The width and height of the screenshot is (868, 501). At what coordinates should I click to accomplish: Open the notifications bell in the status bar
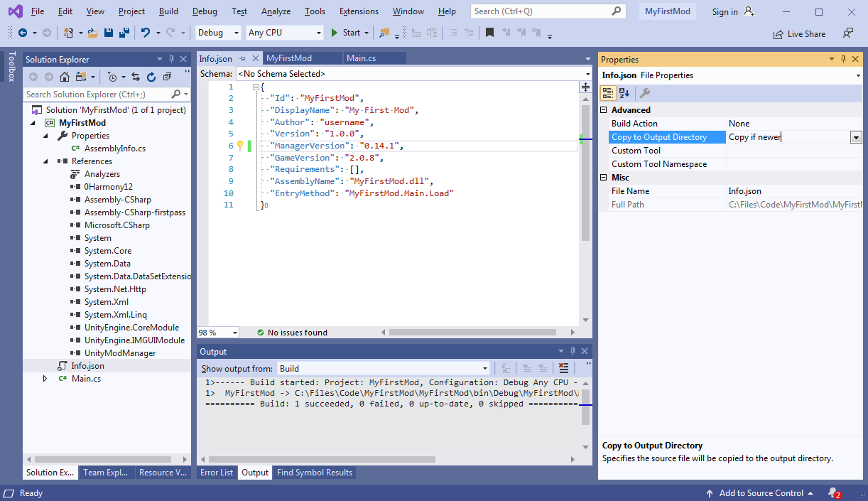[835, 493]
